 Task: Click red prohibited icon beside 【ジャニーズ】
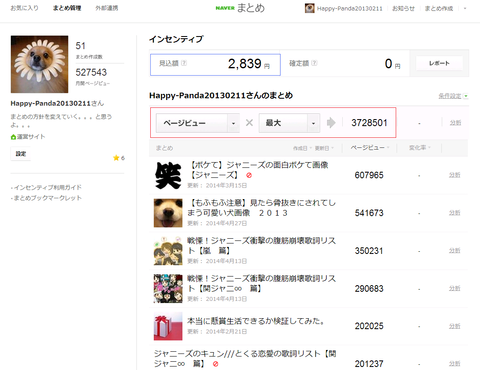tap(249, 175)
